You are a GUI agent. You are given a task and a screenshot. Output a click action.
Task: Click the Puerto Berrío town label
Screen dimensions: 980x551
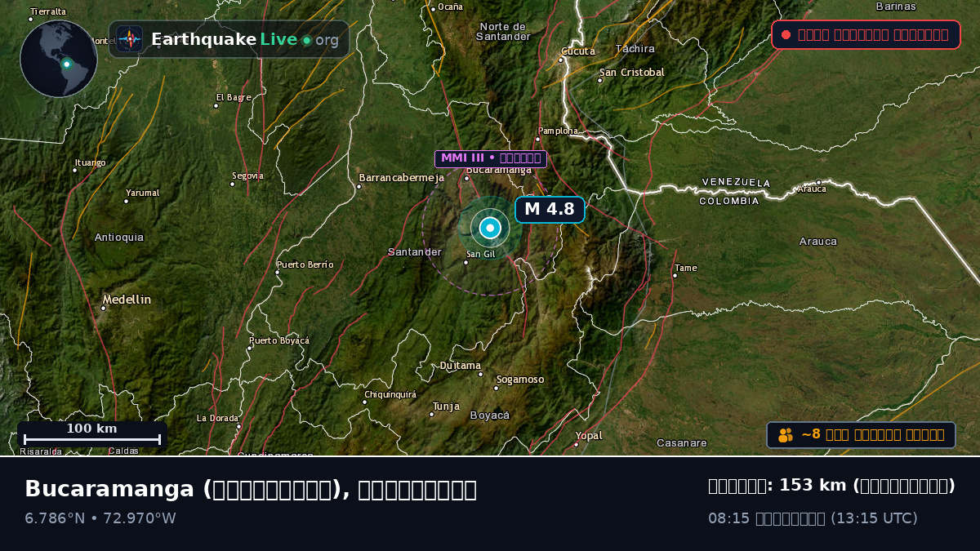tap(305, 264)
